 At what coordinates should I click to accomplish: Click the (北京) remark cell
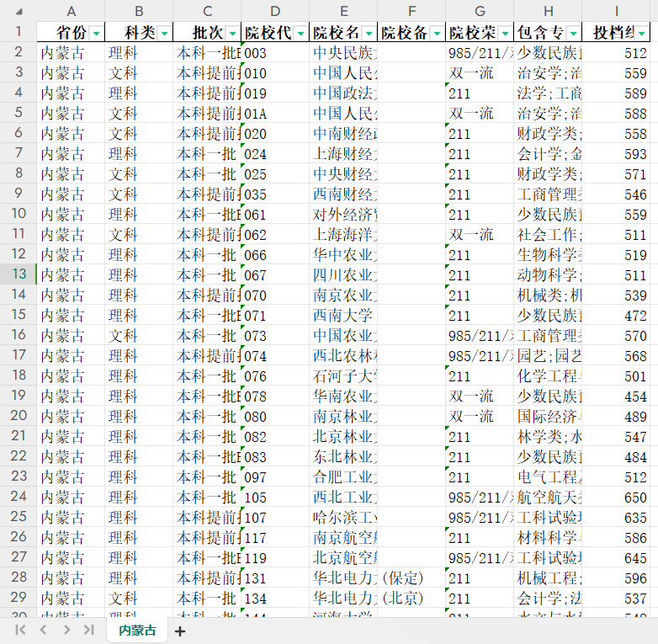click(x=411, y=598)
